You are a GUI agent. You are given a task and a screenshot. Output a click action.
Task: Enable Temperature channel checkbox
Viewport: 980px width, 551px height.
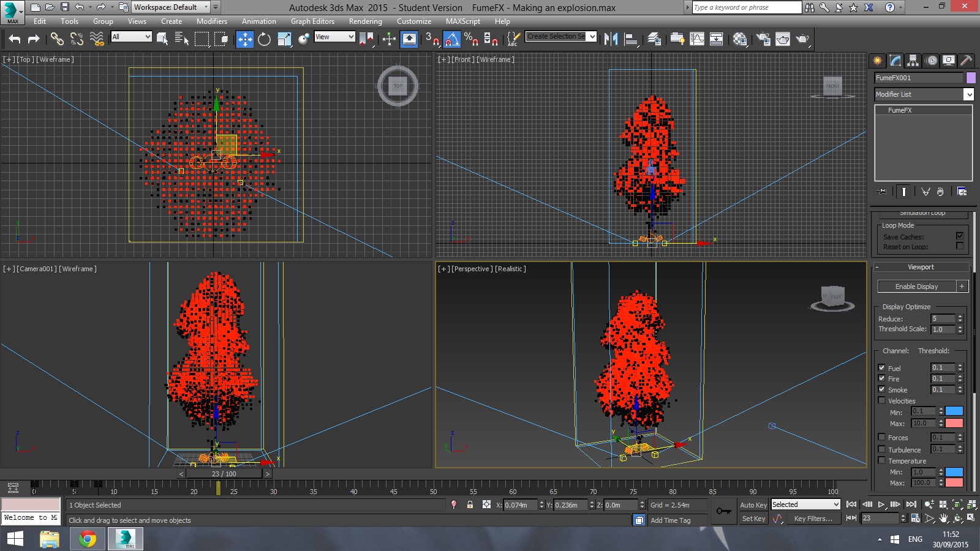click(x=882, y=460)
